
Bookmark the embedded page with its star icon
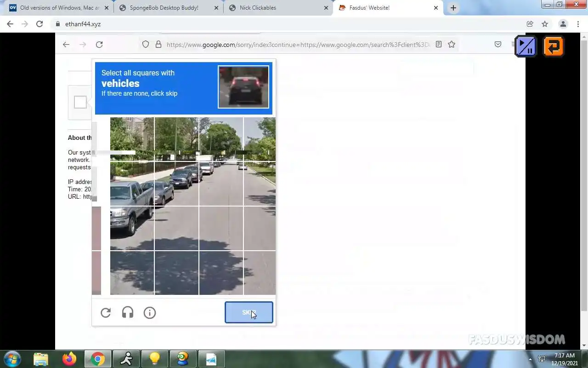452,45
